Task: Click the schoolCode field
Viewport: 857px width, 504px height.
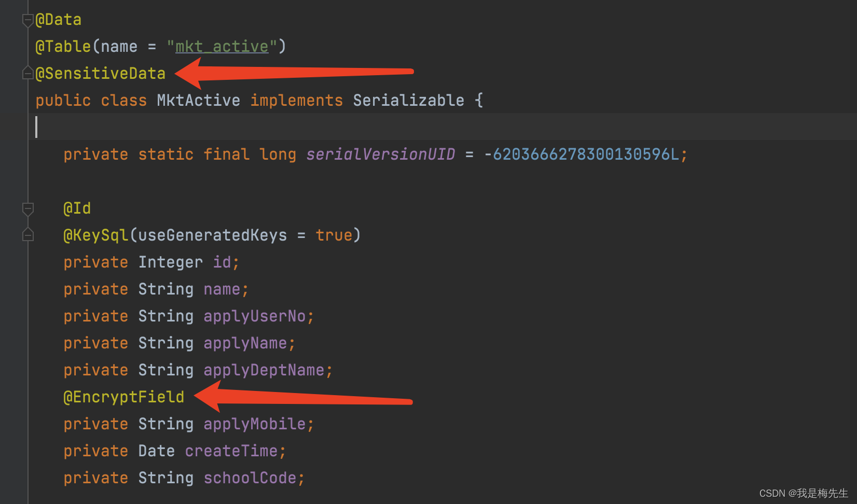Action: 250,478
